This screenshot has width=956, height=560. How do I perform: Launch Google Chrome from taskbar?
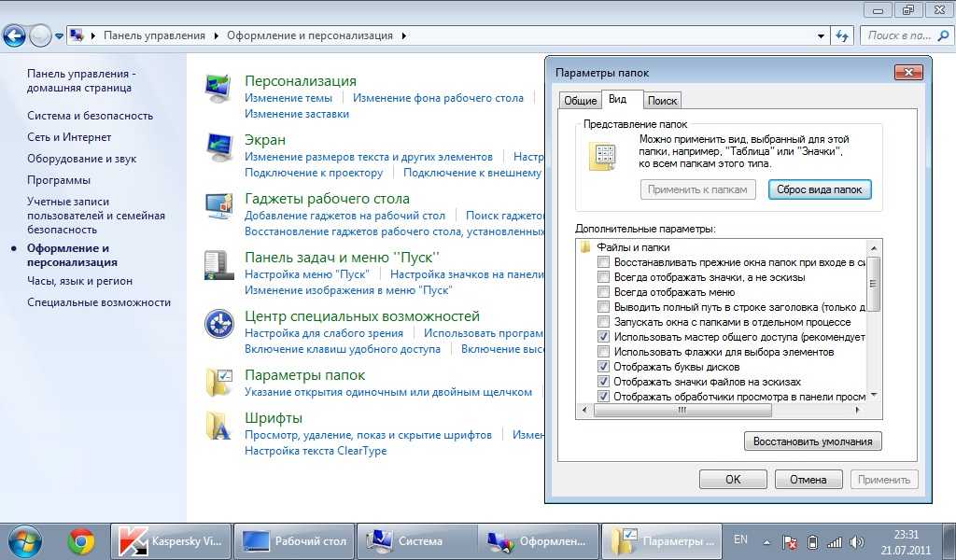click(81, 541)
